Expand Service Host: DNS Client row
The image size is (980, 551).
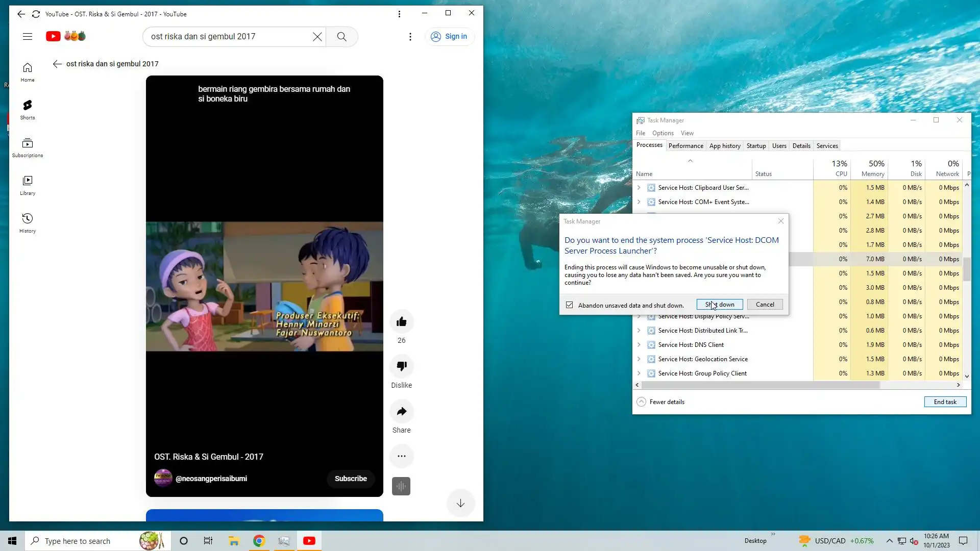coord(639,345)
